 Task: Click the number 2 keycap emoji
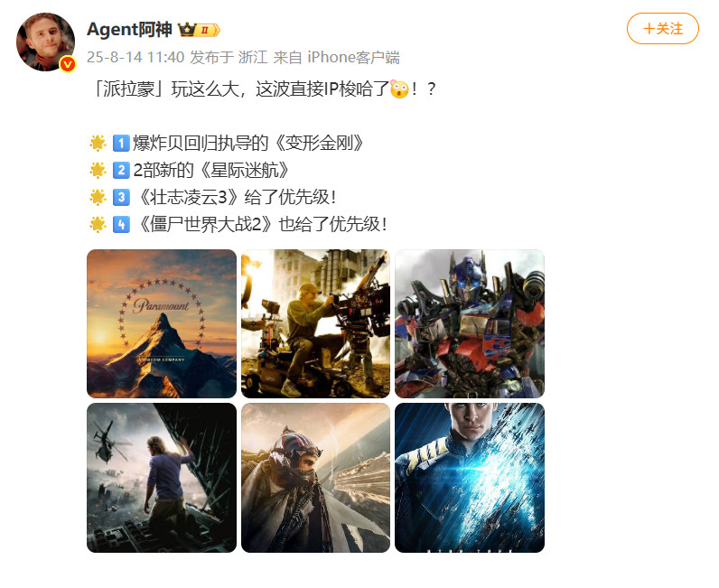point(121,170)
